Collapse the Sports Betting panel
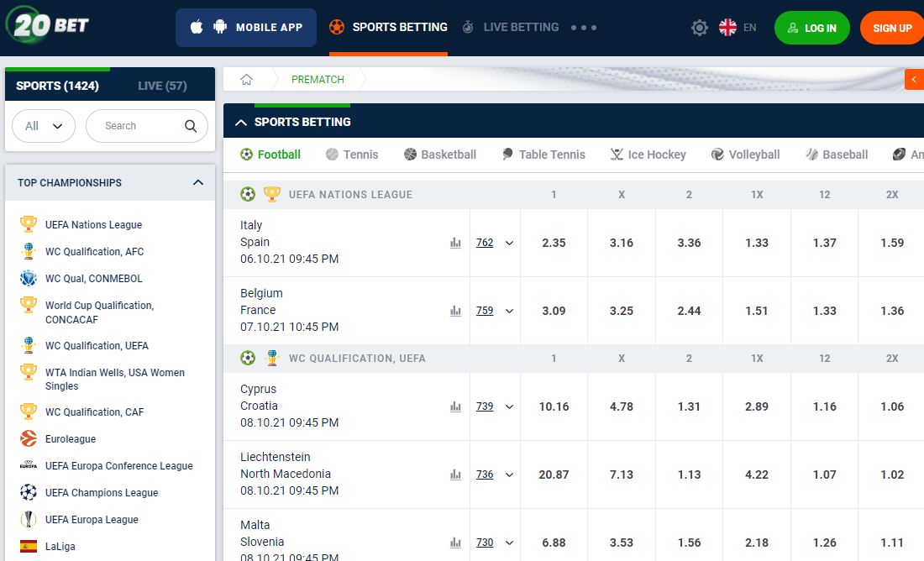The height and width of the screenshot is (561, 924). [240, 122]
